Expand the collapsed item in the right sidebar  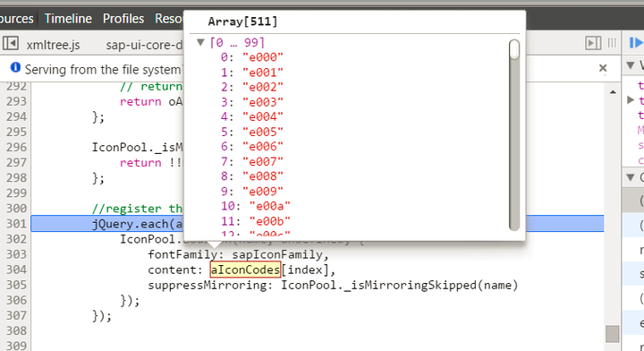point(631,100)
